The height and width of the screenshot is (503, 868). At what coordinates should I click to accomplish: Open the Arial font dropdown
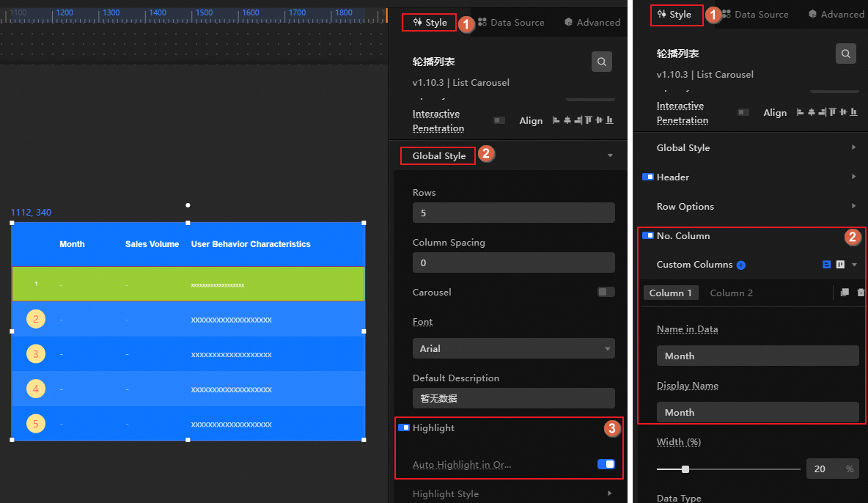(514, 348)
